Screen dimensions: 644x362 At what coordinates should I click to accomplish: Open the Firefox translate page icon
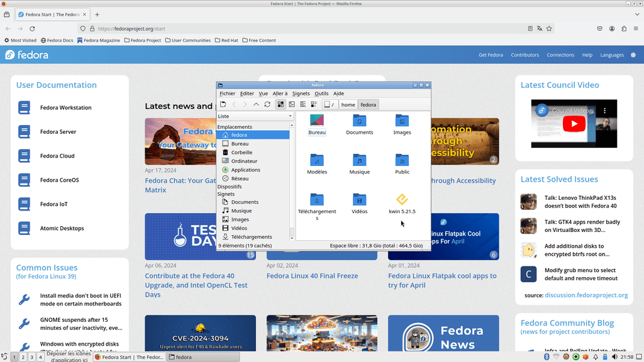tap(540, 29)
